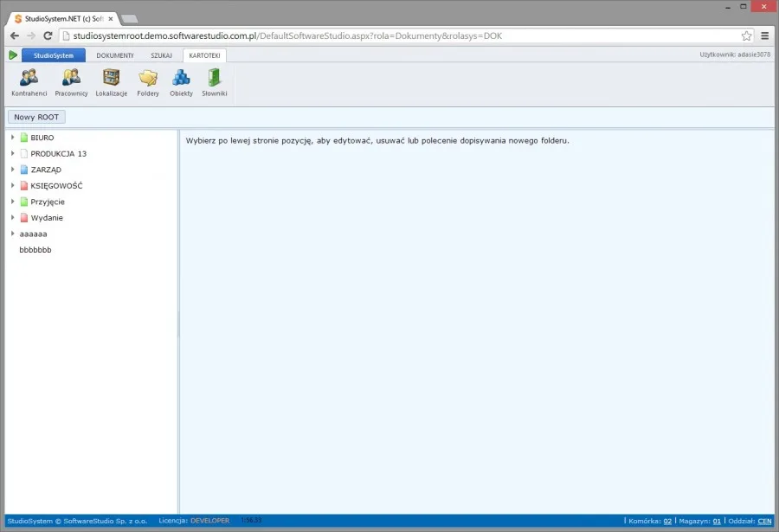Image resolution: width=779 pixels, height=532 pixels.
Task: Switch to the StudioSystem tab
Action: [54, 55]
